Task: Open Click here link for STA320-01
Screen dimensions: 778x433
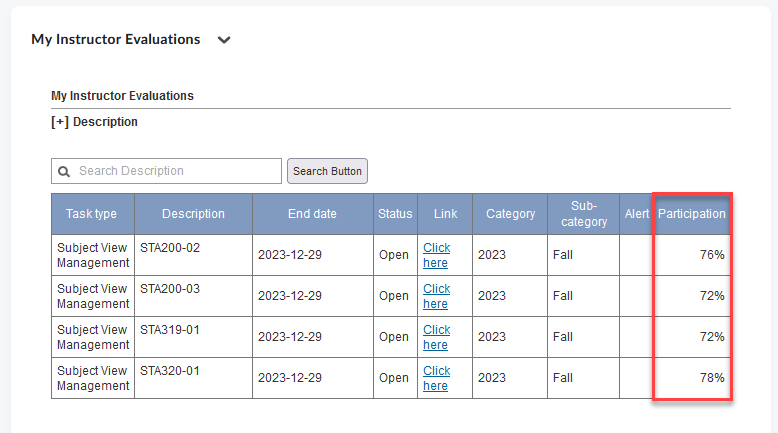Action: (437, 378)
